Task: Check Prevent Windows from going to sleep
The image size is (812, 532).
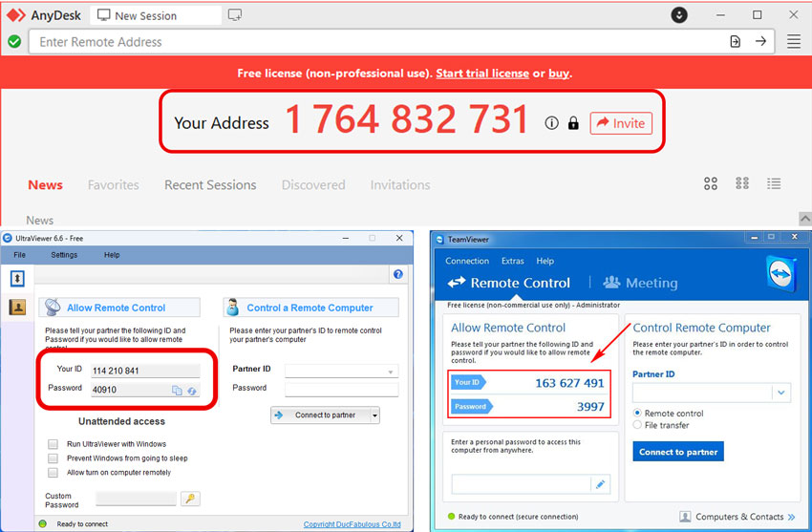Action: [53, 458]
